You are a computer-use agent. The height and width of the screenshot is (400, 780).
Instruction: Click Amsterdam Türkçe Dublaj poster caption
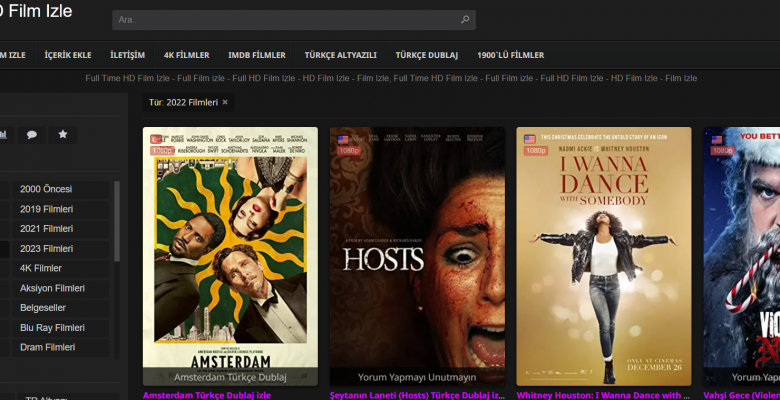230,377
